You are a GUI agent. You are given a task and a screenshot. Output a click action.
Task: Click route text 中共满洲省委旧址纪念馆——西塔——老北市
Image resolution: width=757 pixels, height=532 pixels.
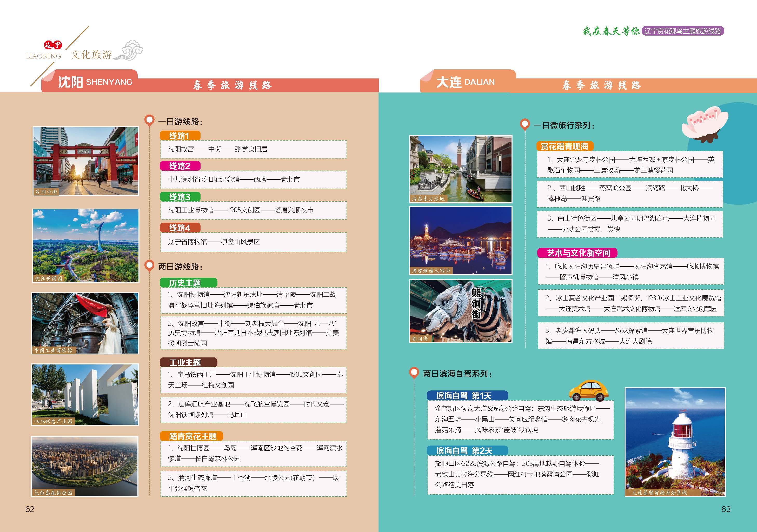pyautogui.click(x=234, y=179)
